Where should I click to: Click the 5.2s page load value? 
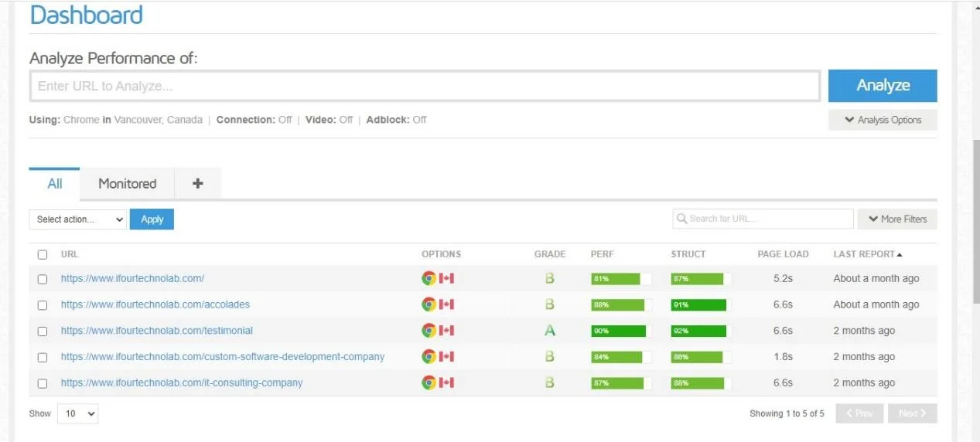coord(783,278)
